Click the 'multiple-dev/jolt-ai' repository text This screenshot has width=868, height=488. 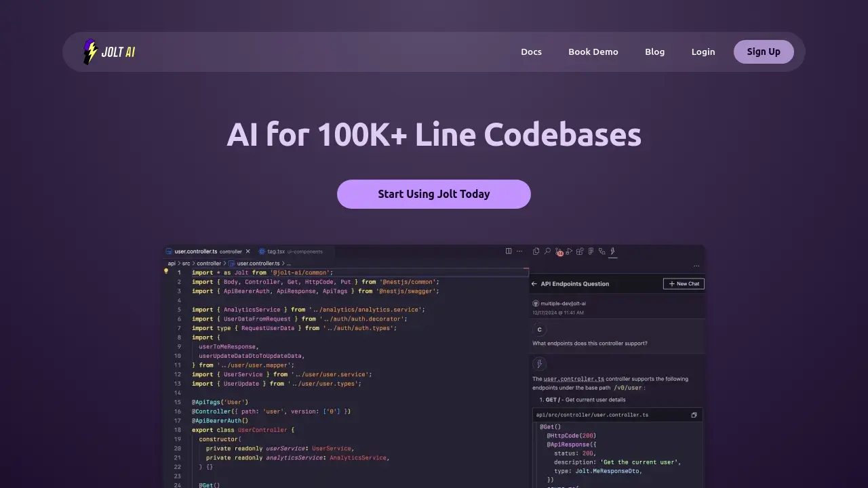click(563, 304)
